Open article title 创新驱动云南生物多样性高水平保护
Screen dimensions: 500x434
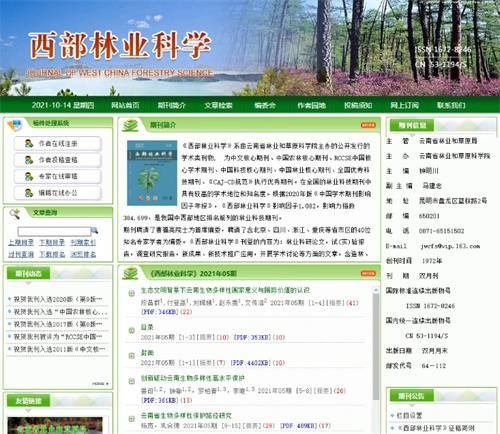tap(193, 378)
